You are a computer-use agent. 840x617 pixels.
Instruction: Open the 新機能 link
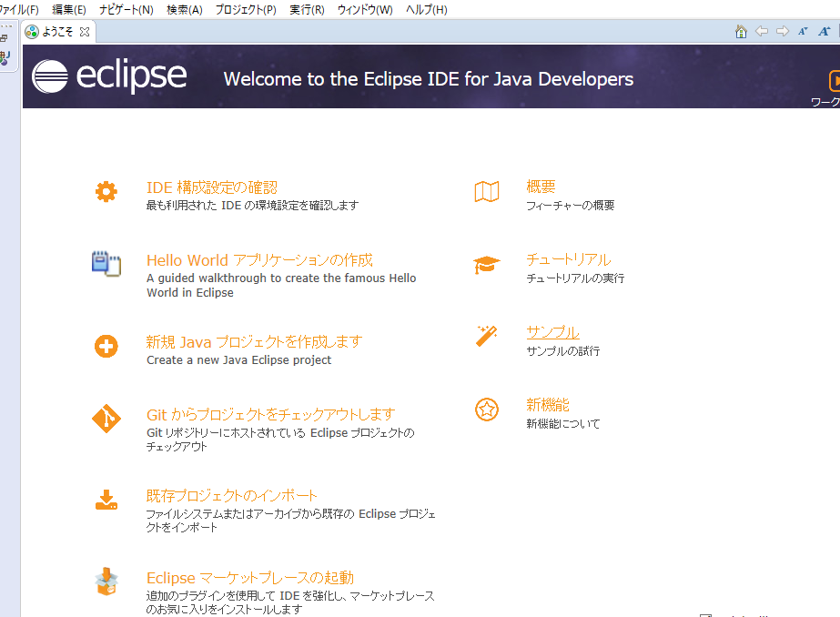click(x=548, y=405)
